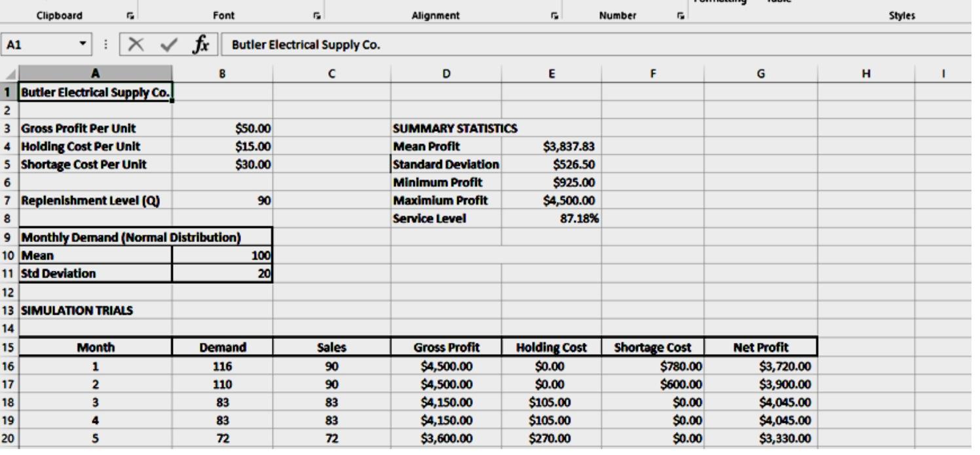Select the 'Monthly Demand (Normal Distribution)' cell
The width and height of the screenshot is (980, 455).
(x=145, y=235)
